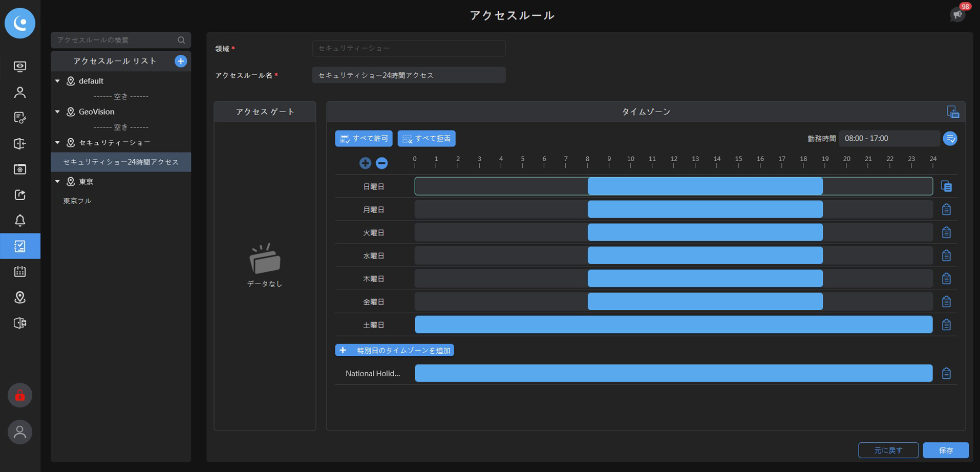
Task: Collapse the default region tree node
Action: 57,81
